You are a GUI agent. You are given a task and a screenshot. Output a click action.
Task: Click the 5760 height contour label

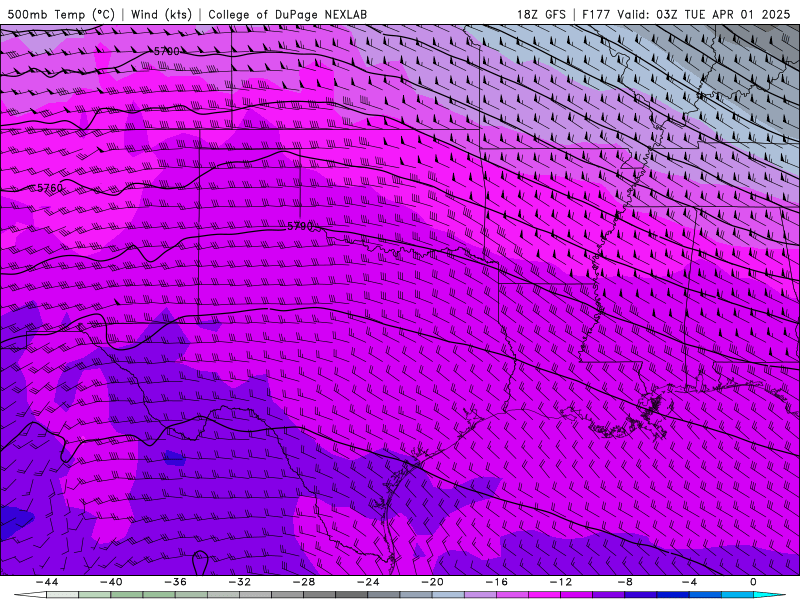pos(50,188)
